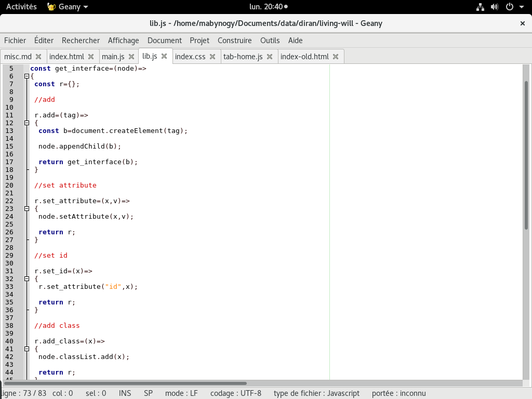532x399 pixels.
Task: Click the "id" string on line 33
Action: point(113,287)
